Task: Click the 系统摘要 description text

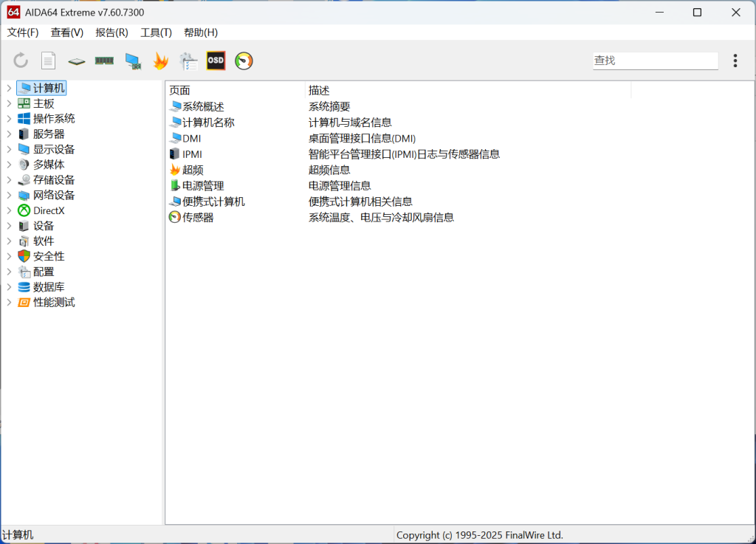Action: click(x=329, y=106)
